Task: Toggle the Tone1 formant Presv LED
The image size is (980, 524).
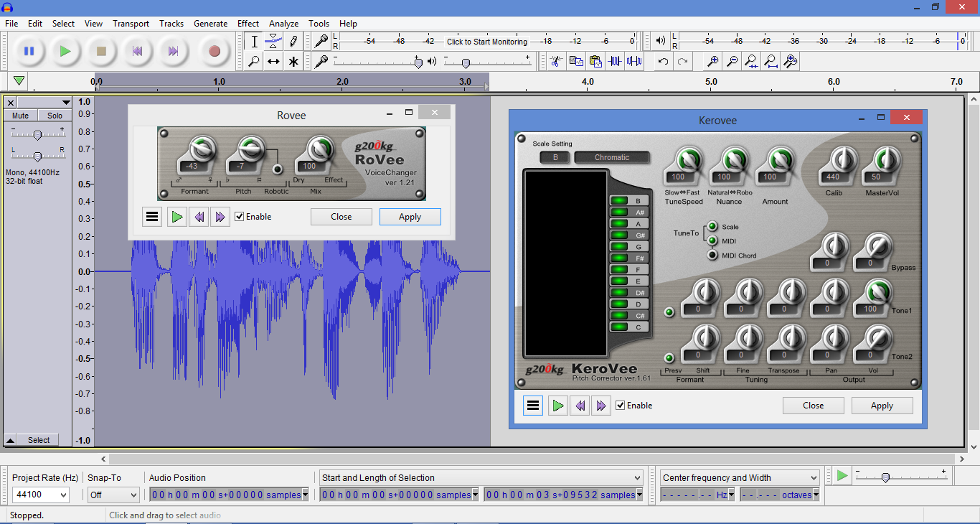Action: pyautogui.click(x=669, y=312)
